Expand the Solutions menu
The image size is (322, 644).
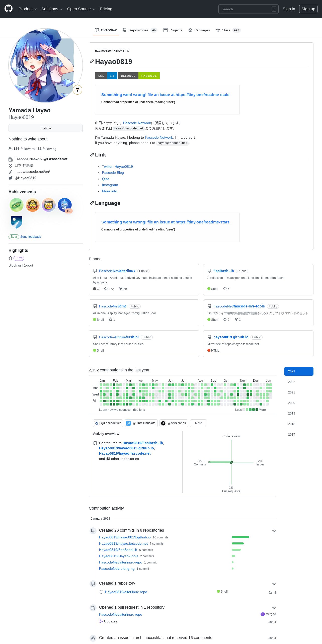tap(52, 9)
